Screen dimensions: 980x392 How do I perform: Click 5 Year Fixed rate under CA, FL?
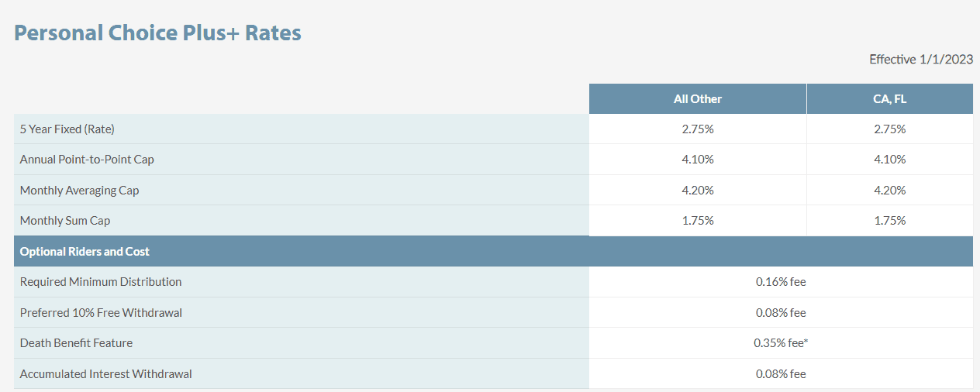click(x=889, y=129)
